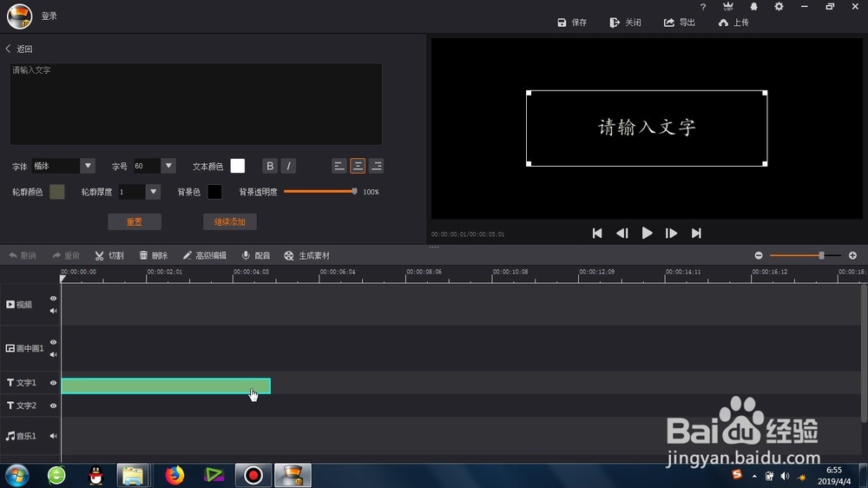The height and width of the screenshot is (488, 868).
Task: Open the notifications bell icon
Action: (753, 7)
